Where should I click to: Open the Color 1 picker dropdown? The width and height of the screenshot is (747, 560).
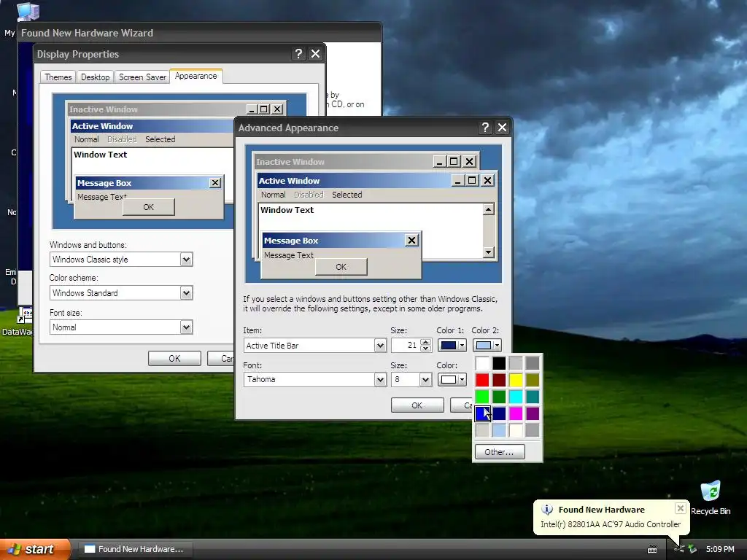click(452, 345)
